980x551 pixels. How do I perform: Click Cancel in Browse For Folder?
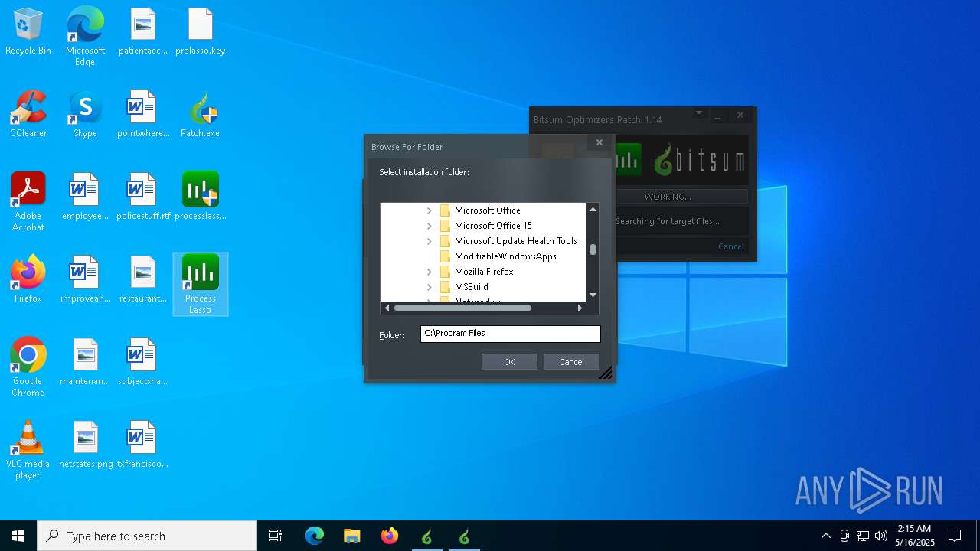click(571, 362)
